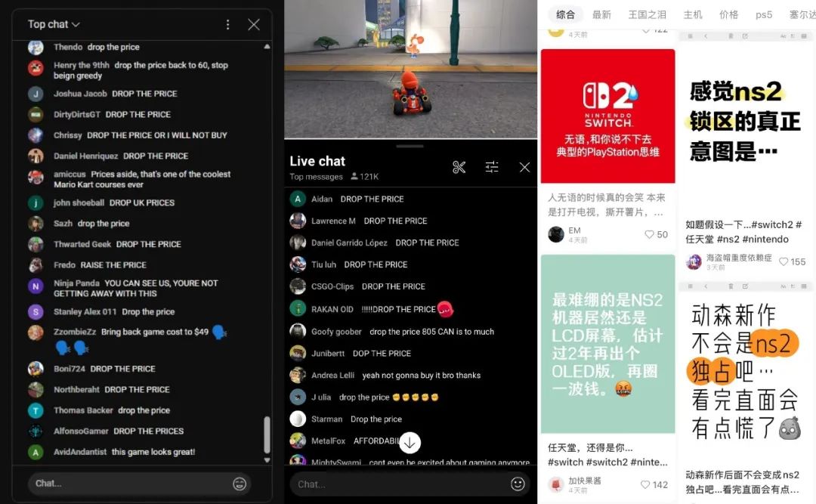Click RAKAN OID's avatar

point(298,309)
